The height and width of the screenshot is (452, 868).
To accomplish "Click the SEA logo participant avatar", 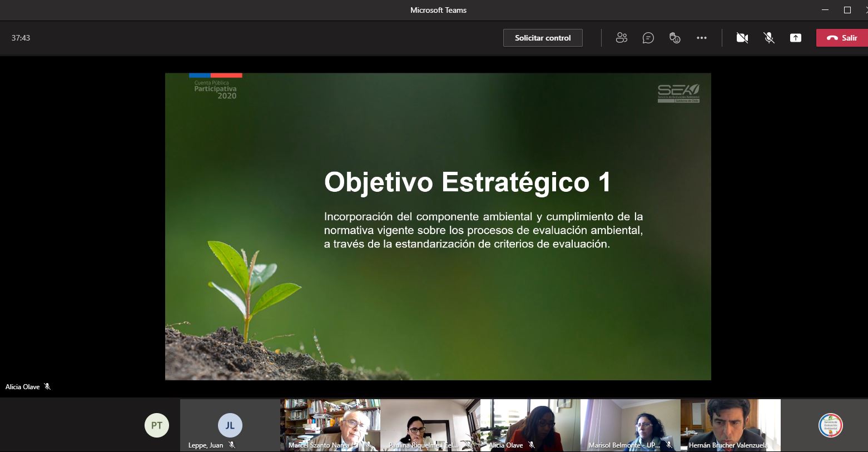I will coord(830,425).
